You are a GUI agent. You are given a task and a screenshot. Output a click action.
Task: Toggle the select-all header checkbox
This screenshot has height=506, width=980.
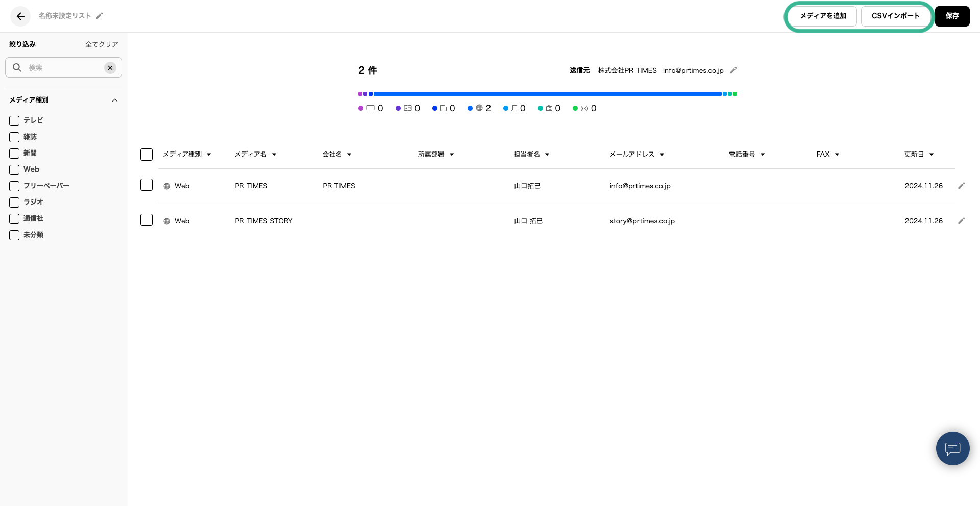[x=146, y=155]
